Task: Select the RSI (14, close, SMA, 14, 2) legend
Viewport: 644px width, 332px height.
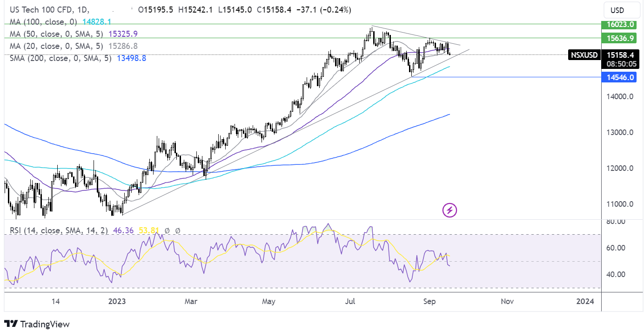Action: 58,230
